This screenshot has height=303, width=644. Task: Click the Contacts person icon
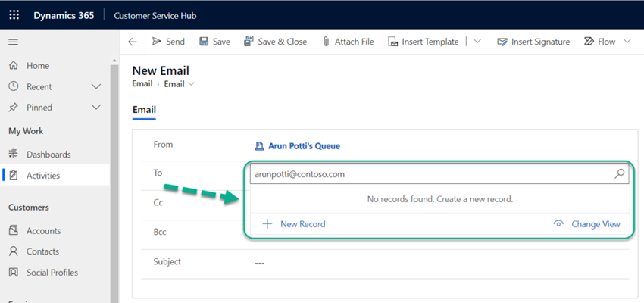pyautogui.click(x=14, y=251)
